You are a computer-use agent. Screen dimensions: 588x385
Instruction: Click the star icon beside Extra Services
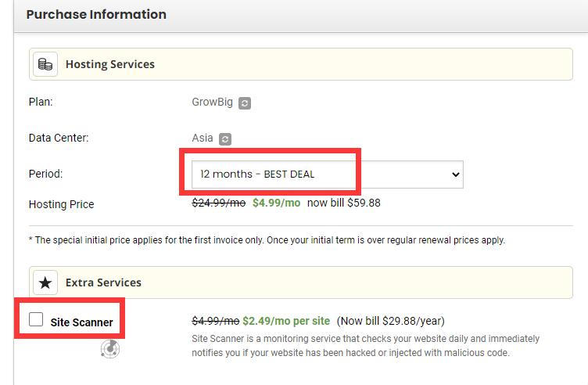pos(45,282)
